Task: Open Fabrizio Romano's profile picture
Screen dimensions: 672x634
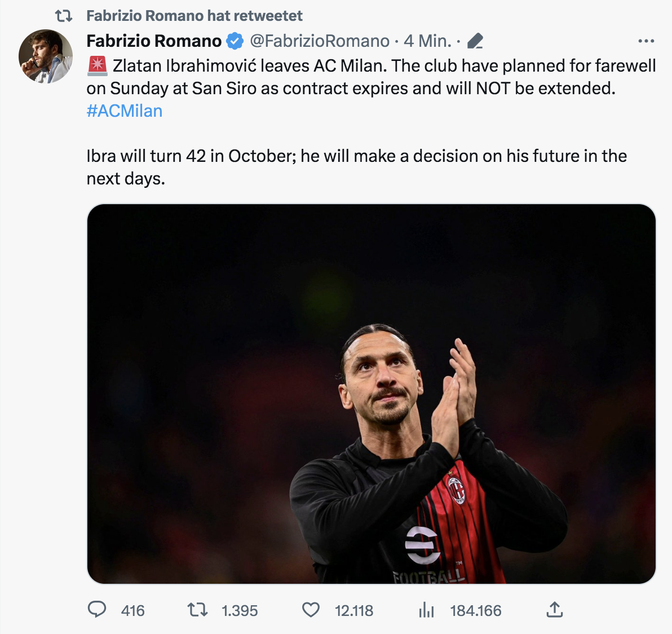Action: [x=45, y=56]
